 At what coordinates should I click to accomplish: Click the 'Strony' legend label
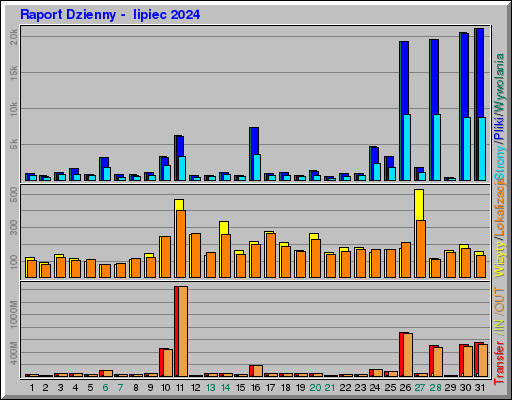[499, 162]
